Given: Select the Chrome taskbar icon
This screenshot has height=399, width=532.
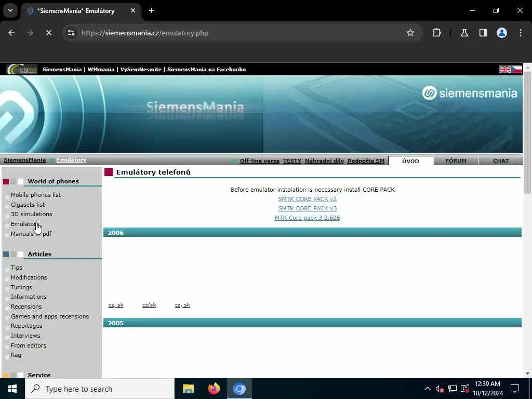Looking at the screenshot, I should point(239,389).
